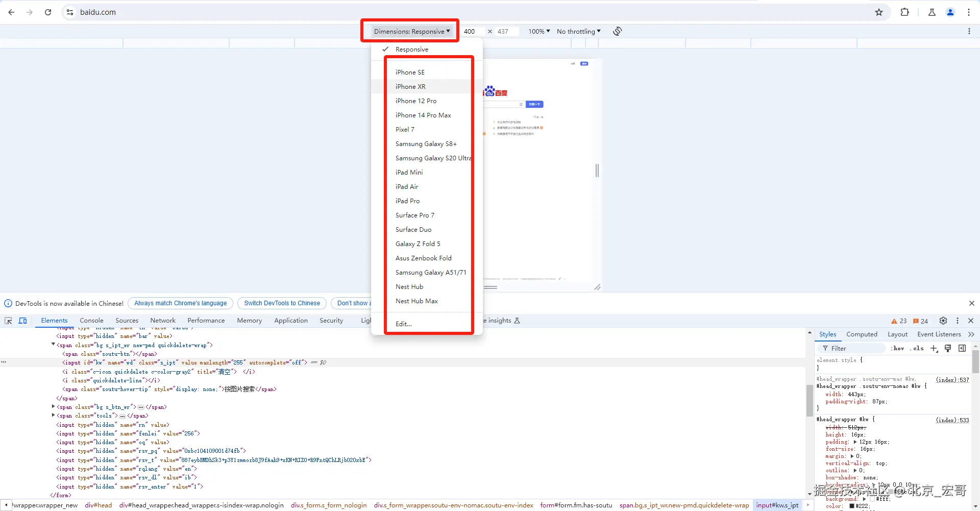Screen dimensions: 980x511
Task: Open color picker for #222 swatch
Action: (x=852, y=506)
